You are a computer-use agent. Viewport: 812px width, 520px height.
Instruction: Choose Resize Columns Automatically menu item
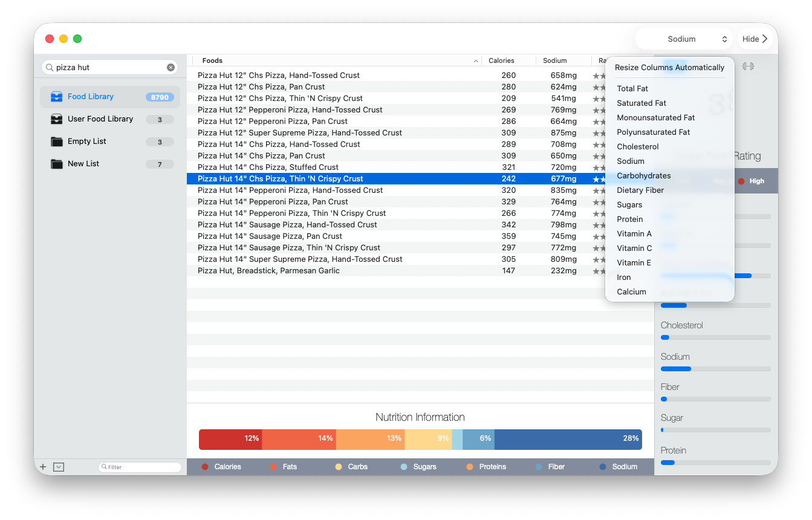[x=669, y=68]
